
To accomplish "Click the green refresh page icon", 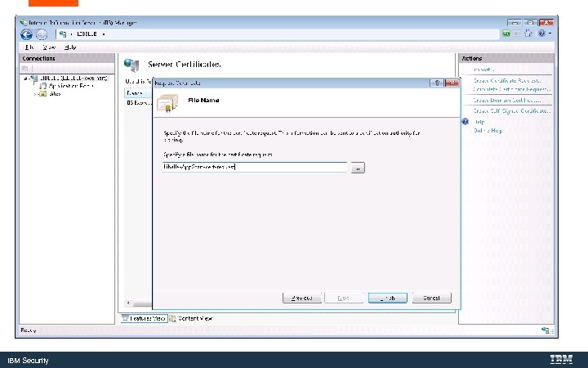I will pyautogui.click(x=506, y=34).
